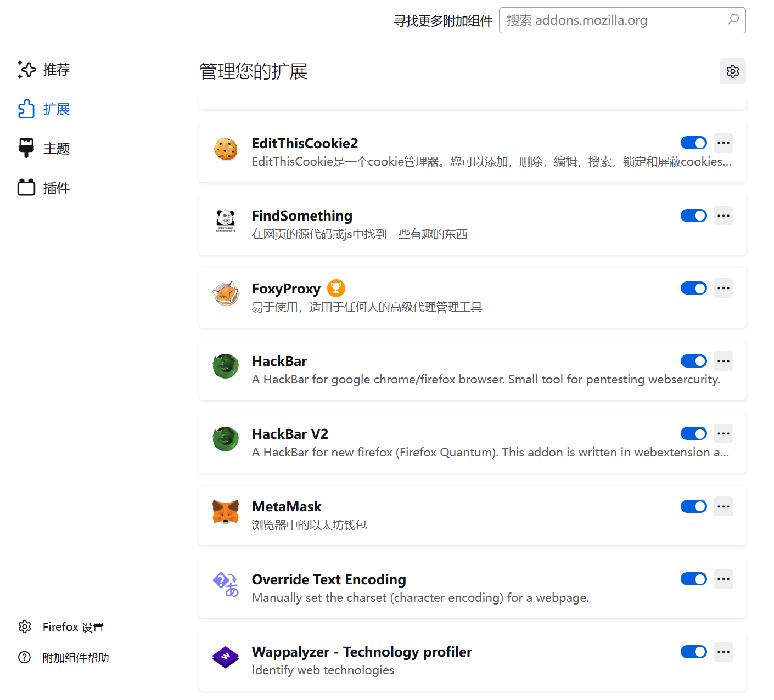Open FoxyProxy more options menu
Viewport: 774px width, 700px height.
pyautogui.click(x=723, y=289)
